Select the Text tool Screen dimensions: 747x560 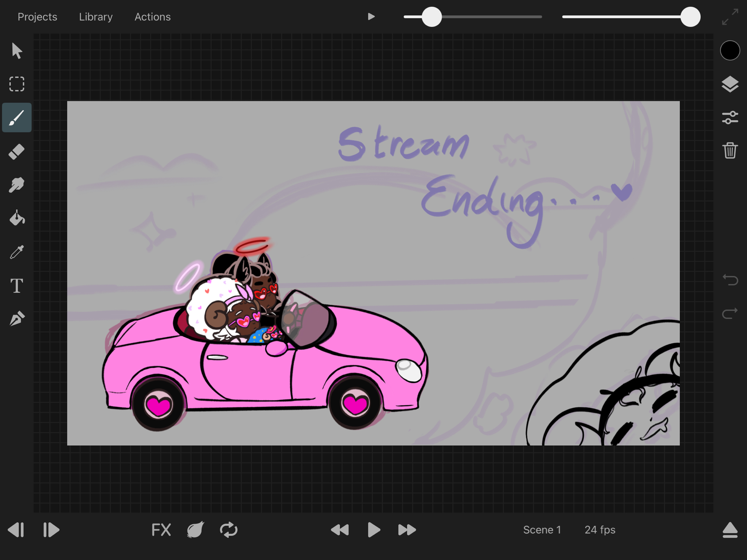(17, 286)
